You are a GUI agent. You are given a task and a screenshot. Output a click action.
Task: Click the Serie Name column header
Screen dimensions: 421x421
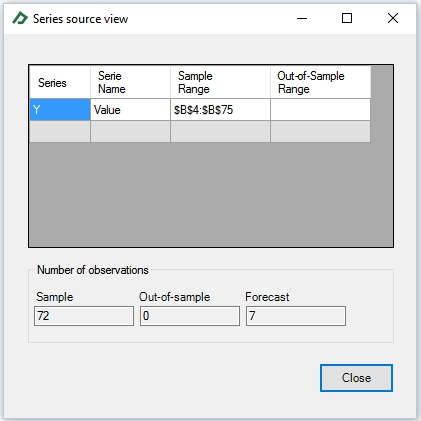pyautogui.click(x=130, y=82)
